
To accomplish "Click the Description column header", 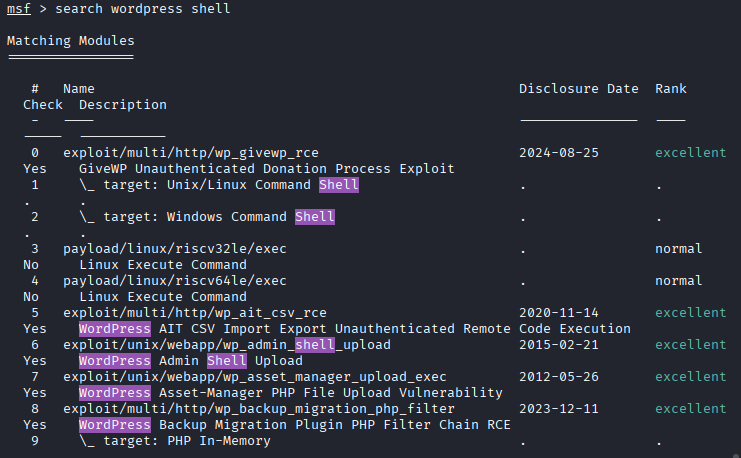I will coord(122,105).
